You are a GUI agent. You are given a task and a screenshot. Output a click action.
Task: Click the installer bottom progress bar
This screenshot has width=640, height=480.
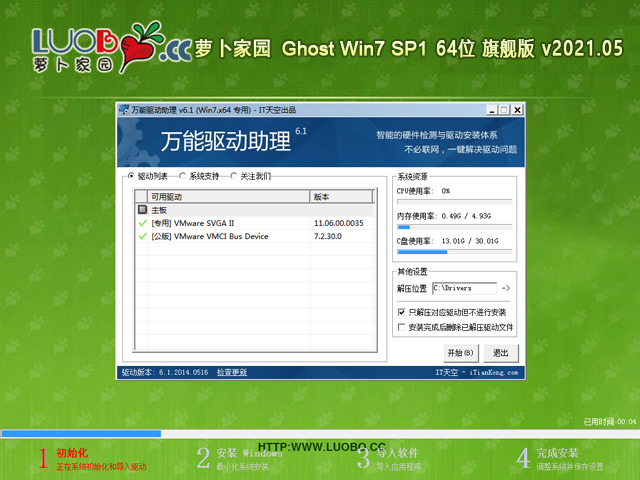[320, 433]
